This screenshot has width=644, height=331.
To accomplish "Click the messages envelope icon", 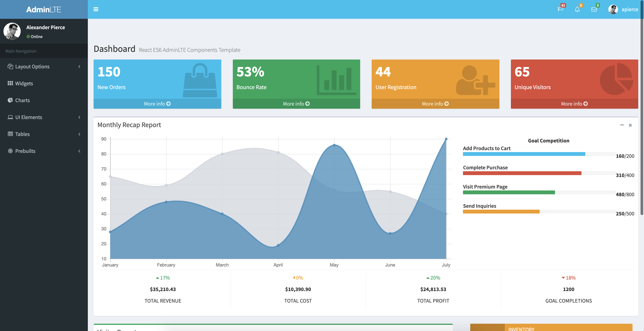I will (x=594, y=9).
